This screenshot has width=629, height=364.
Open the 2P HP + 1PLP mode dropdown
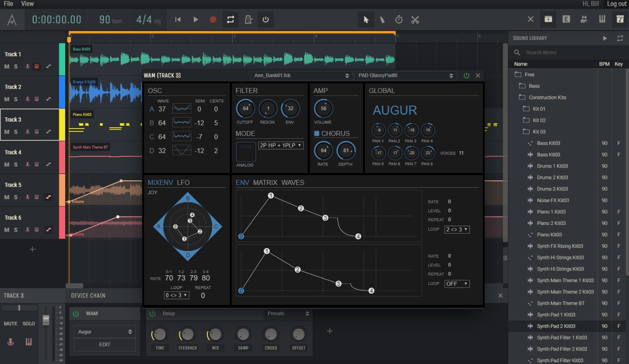[281, 145]
